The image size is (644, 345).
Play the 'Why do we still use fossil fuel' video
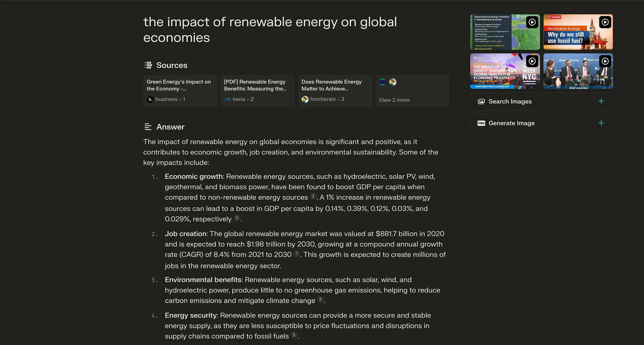(605, 22)
